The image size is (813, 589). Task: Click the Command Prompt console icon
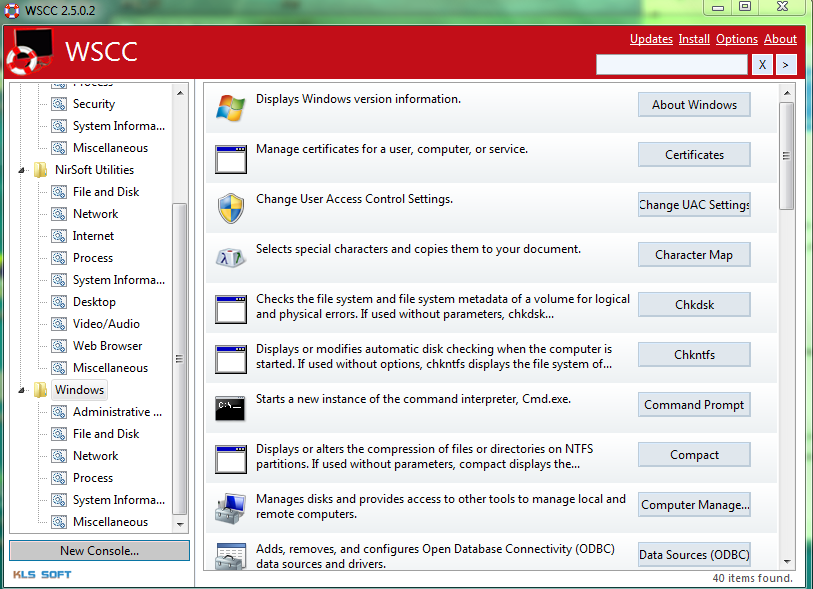click(x=230, y=409)
